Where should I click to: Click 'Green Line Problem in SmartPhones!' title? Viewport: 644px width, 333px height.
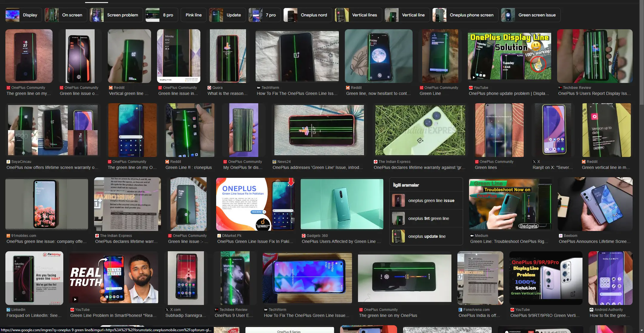click(x=113, y=315)
